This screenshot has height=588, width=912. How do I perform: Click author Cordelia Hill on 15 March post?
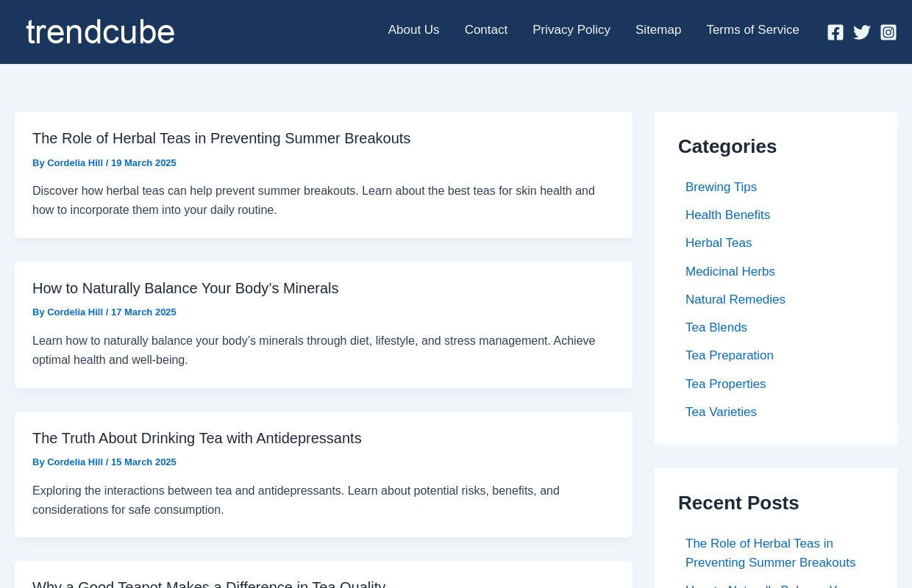coord(75,462)
